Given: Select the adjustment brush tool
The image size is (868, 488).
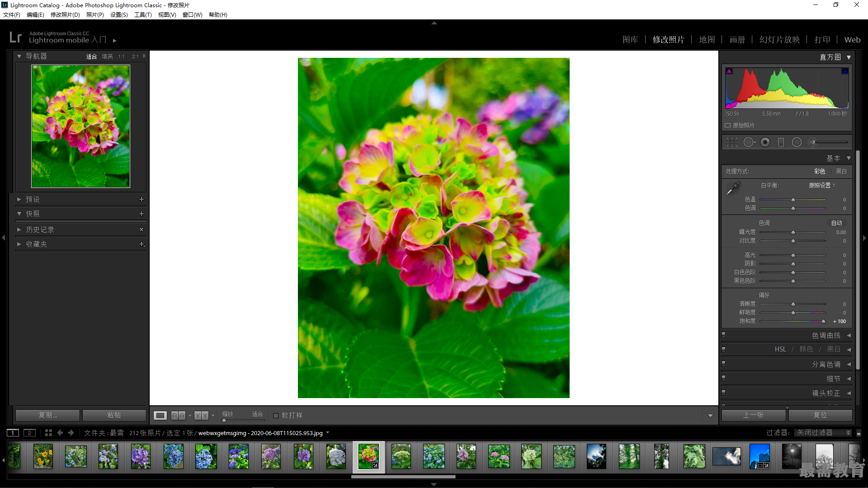Looking at the screenshot, I should point(828,142).
